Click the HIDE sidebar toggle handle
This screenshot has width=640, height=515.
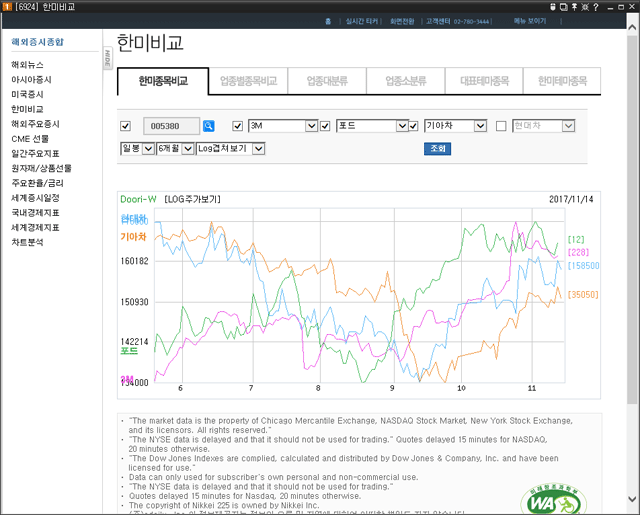tap(107, 59)
